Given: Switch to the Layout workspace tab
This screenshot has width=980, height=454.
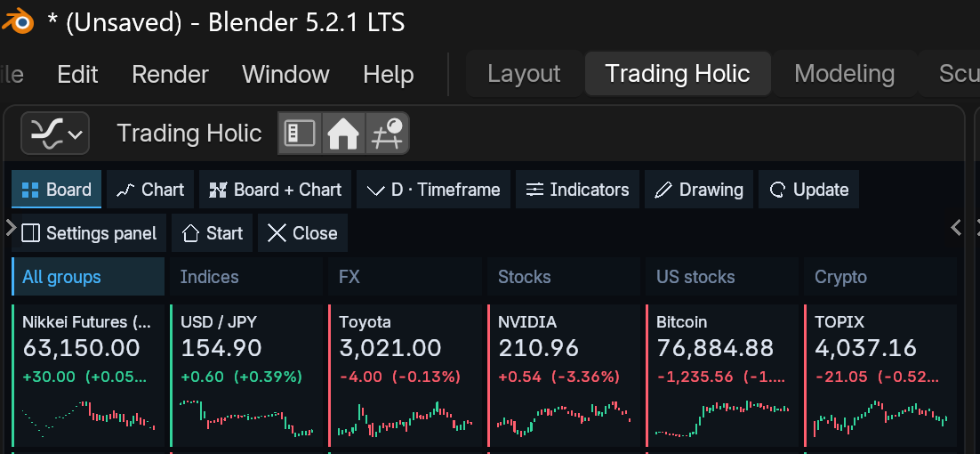Looking at the screenshot, I should tap(524, 74).
